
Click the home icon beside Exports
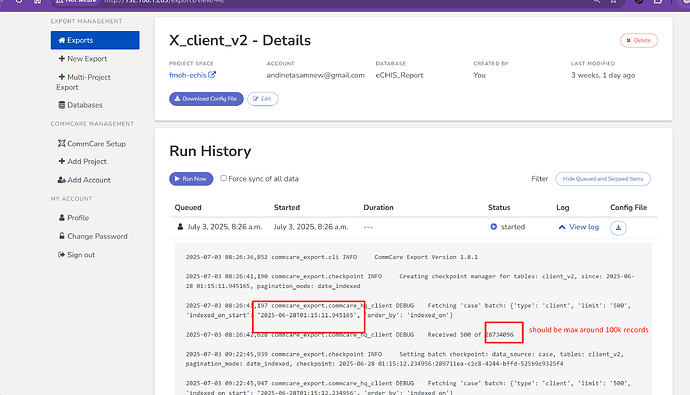[62, 40]
